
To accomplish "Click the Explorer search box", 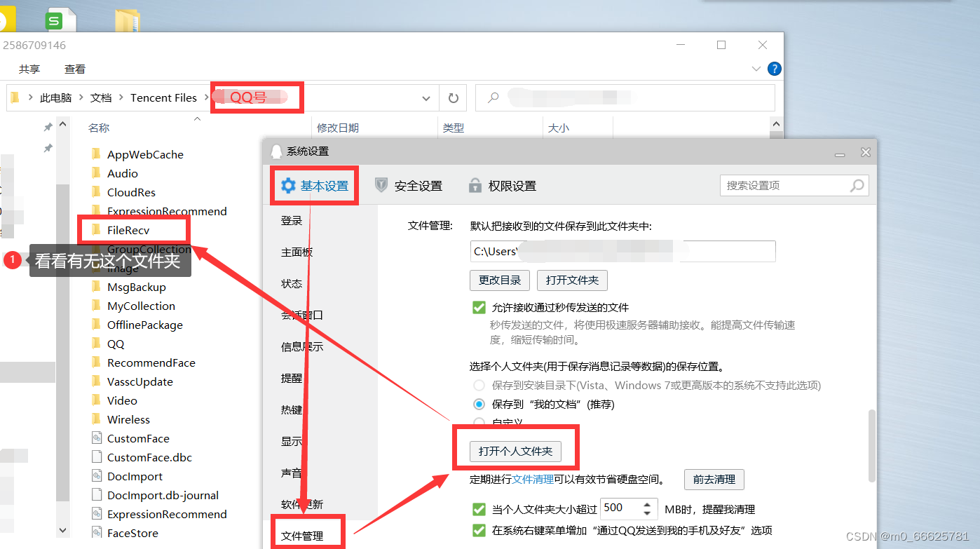I will coord(625,98).
